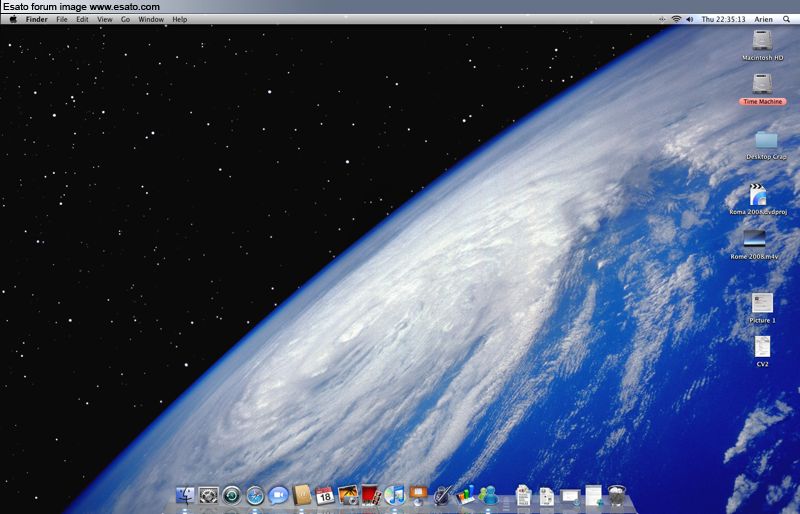Open the Arien user menu

click(763, 19)
